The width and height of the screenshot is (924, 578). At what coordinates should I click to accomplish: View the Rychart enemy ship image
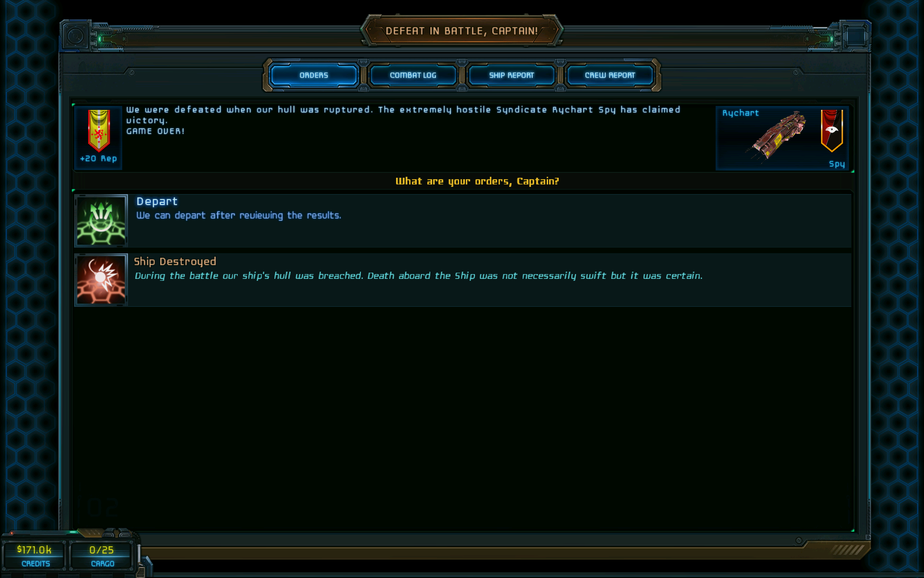(776, 136)
